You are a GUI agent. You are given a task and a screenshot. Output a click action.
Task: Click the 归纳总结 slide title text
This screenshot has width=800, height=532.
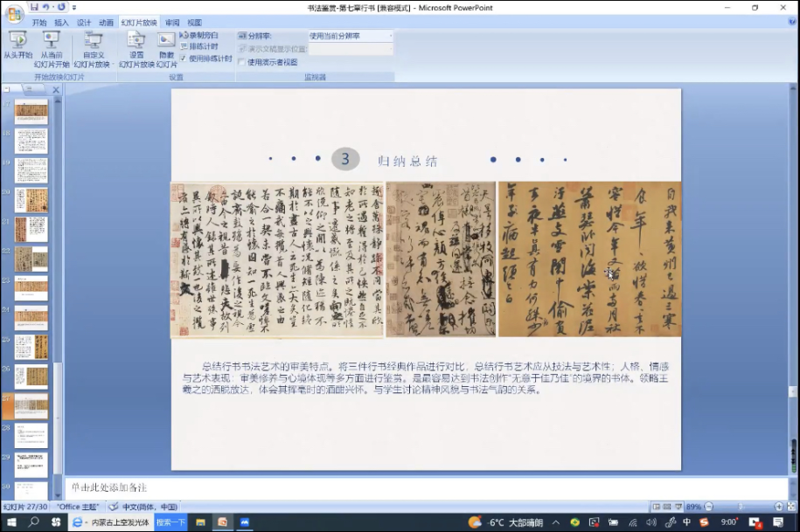click(x=407, y=161)
